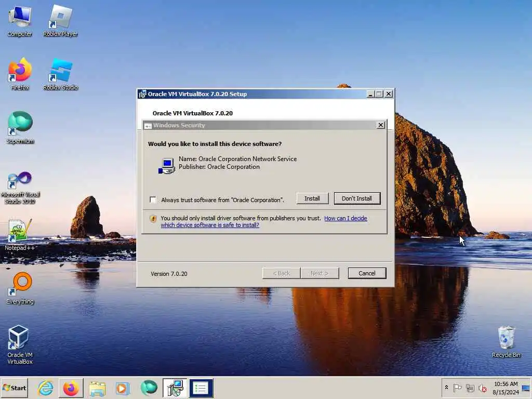Launch Windows Media Player from taskbar

[123, 388]
